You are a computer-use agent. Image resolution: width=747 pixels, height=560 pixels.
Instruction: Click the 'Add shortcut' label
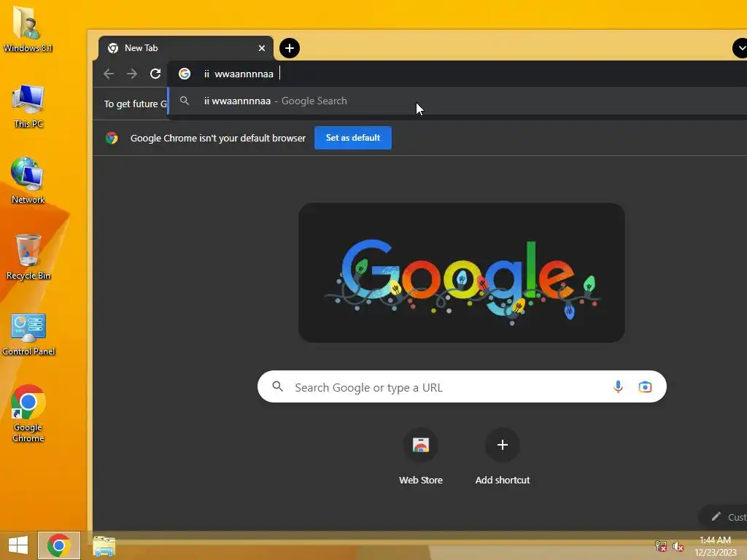502,480
